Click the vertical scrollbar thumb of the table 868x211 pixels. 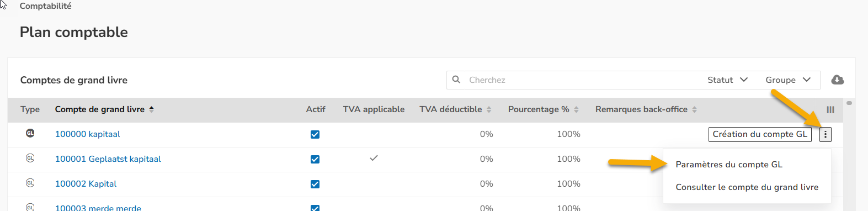pyautogui.click(x=849, y=103)
